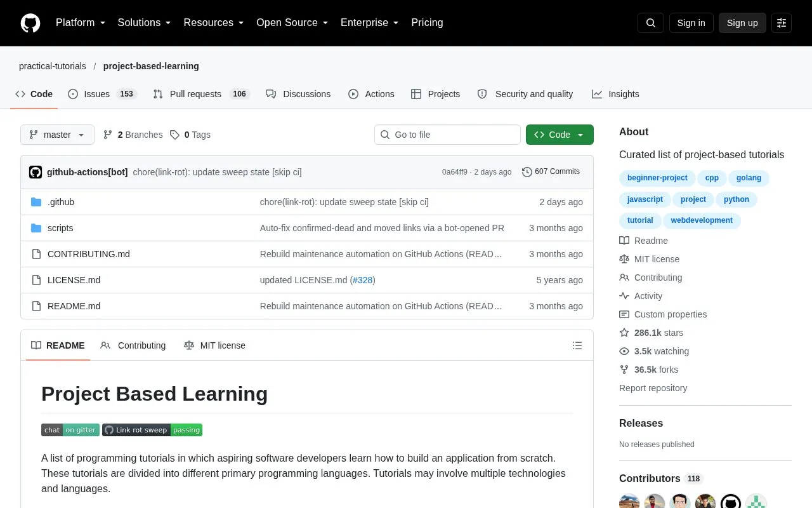Open the #328 pull request link

(x=363, y=280)
